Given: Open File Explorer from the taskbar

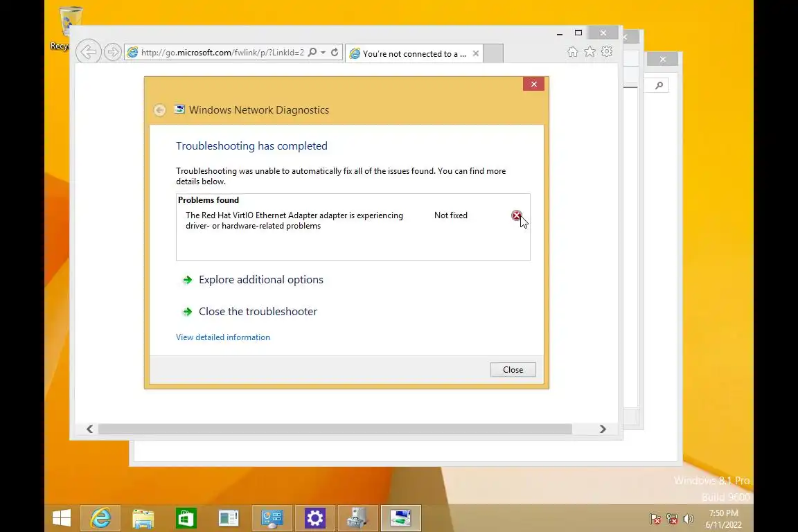Looking at the screenshot, I should pyautogui.click(x=143, y=518).
